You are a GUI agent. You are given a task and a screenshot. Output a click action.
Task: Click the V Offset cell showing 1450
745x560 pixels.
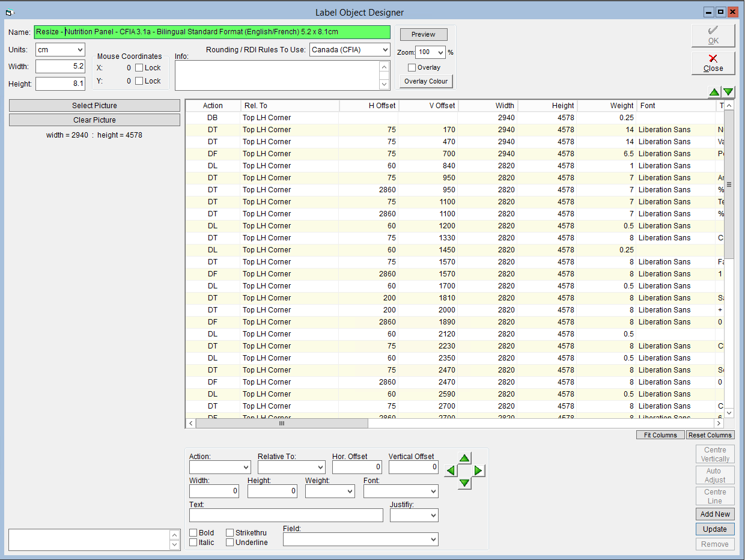coord(428,250)
